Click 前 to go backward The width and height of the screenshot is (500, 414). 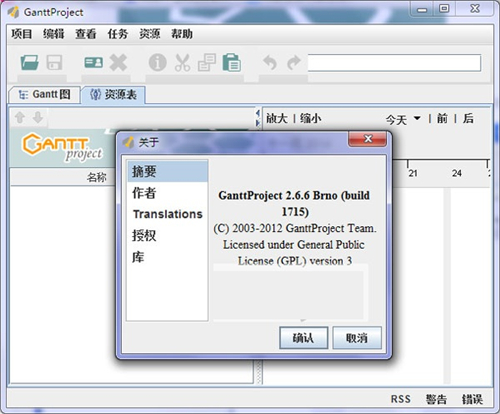pos(442,118)
